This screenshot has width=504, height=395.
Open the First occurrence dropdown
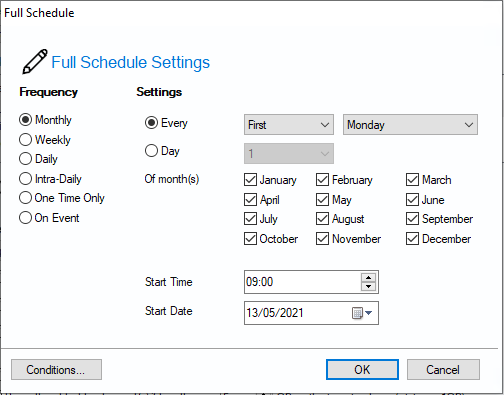click(x=289, y=125)
